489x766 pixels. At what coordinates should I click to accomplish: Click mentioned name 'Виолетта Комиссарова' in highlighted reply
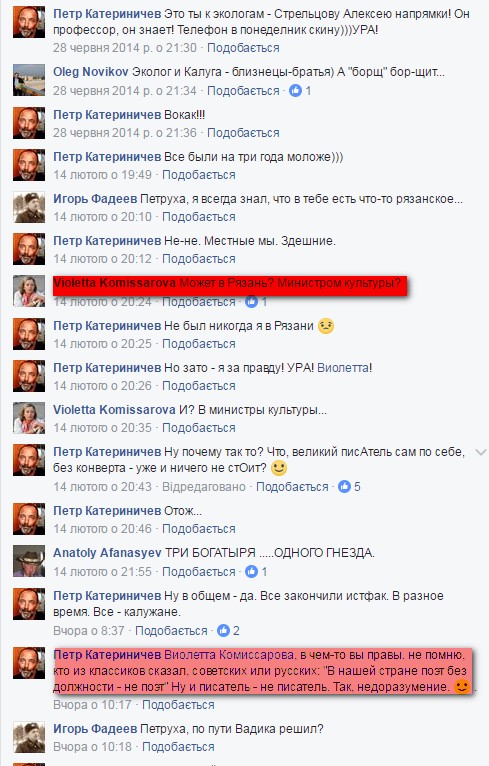click(x=230, y=655)
